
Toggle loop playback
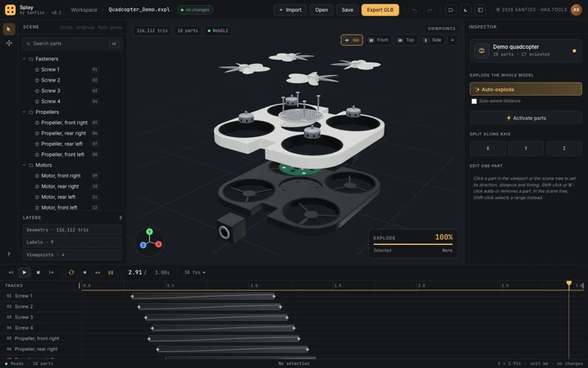(x=71, y=272)
